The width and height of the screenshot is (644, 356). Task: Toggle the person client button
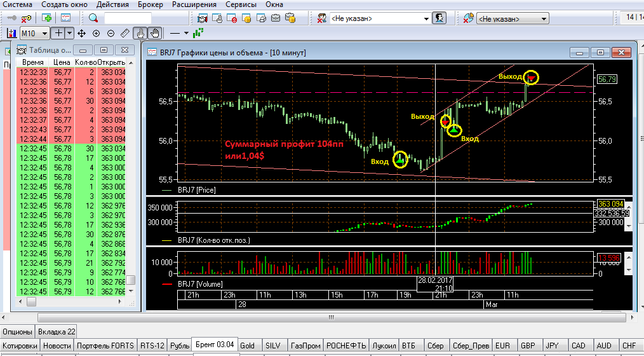(x=439, y=18)
